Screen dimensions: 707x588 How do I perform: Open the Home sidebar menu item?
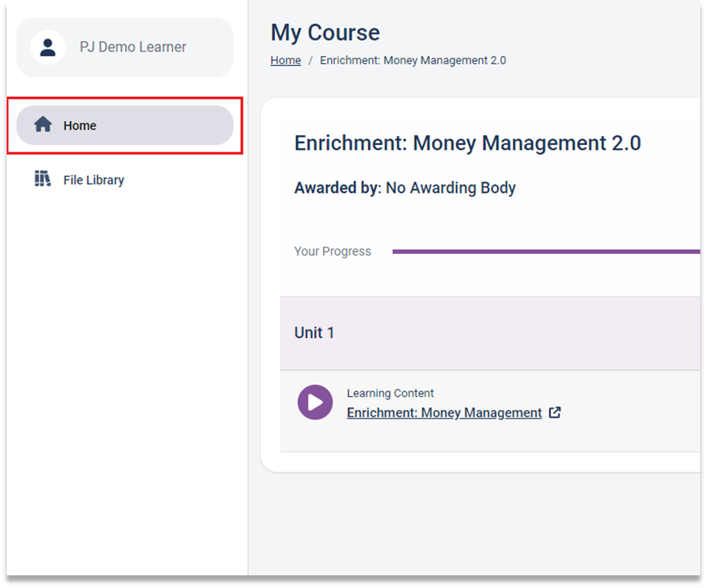(125, 126)
